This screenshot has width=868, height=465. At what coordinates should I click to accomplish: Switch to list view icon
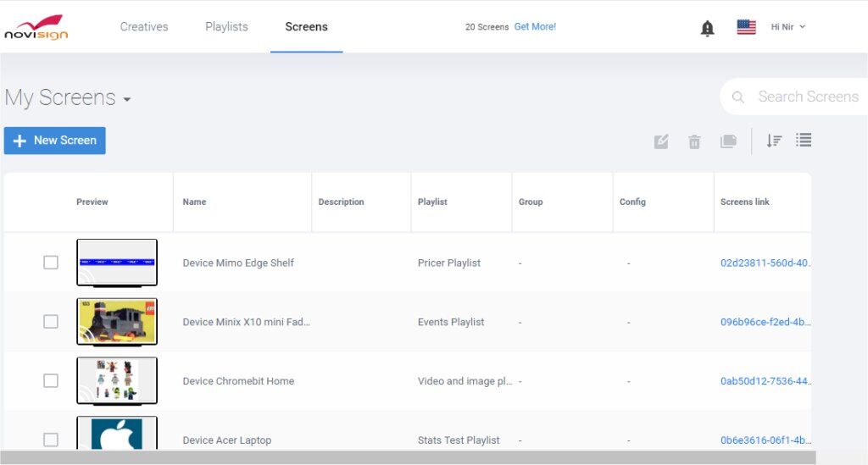coord(804,141)
